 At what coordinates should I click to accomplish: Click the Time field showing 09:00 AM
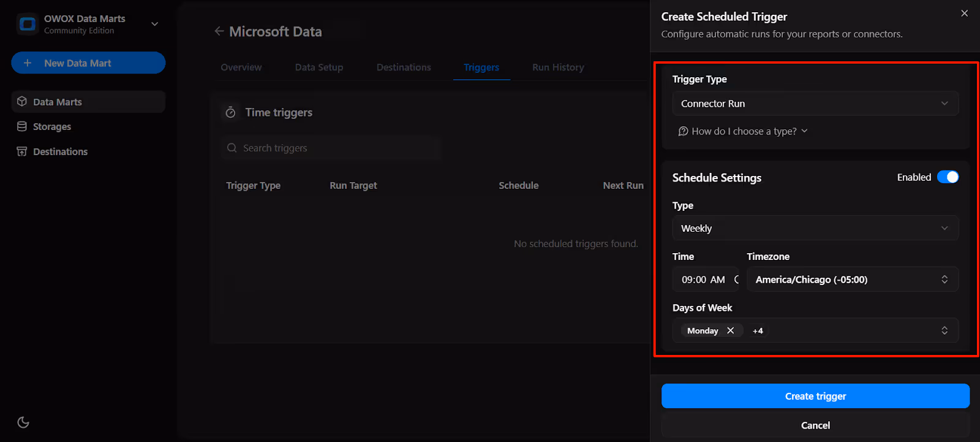706,280
